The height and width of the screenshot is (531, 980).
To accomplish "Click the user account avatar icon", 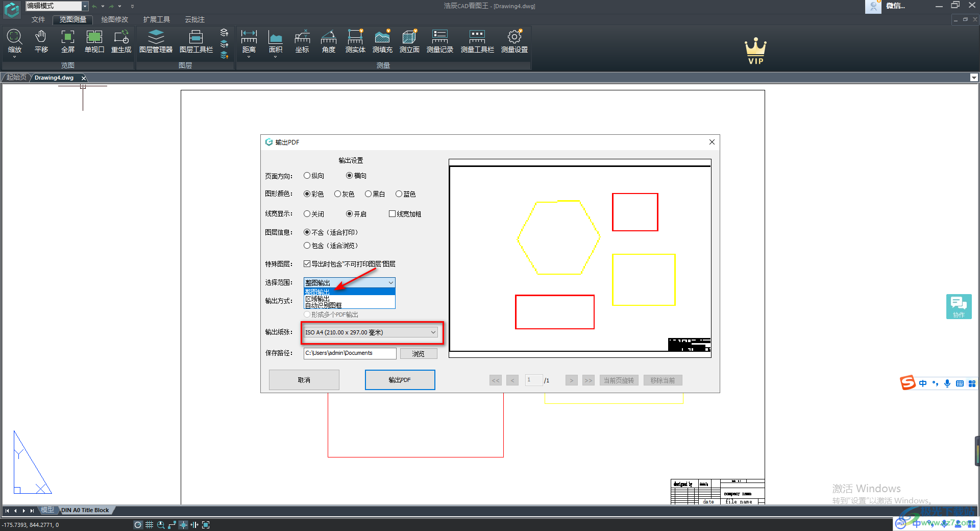I will tap(873, 6).
